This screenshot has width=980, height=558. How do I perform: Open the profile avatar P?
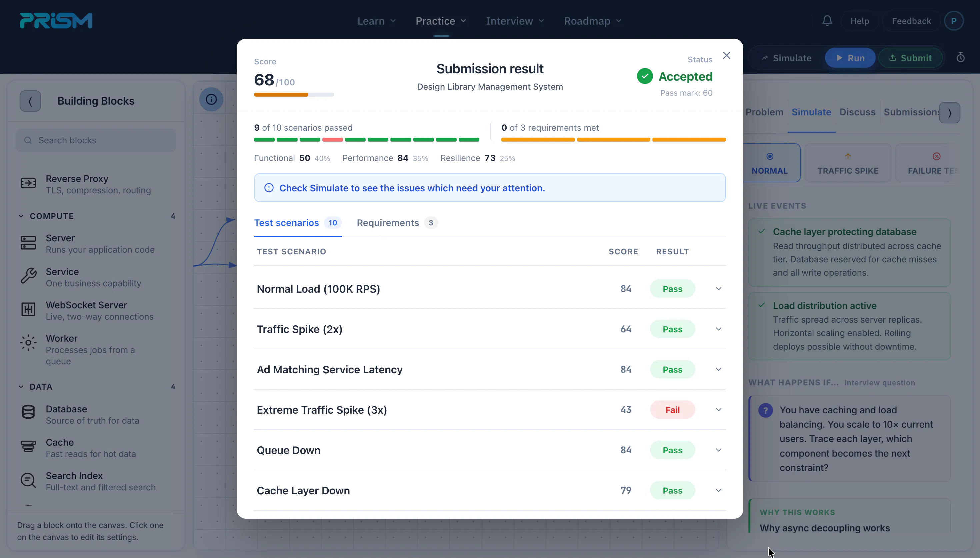pos(954,21)
